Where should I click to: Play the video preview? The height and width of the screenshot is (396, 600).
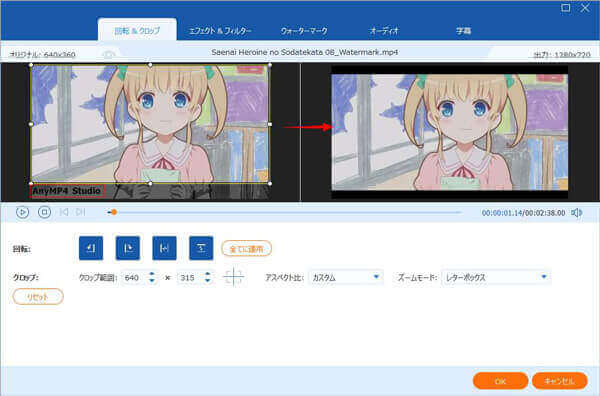(x=23, y=212)
